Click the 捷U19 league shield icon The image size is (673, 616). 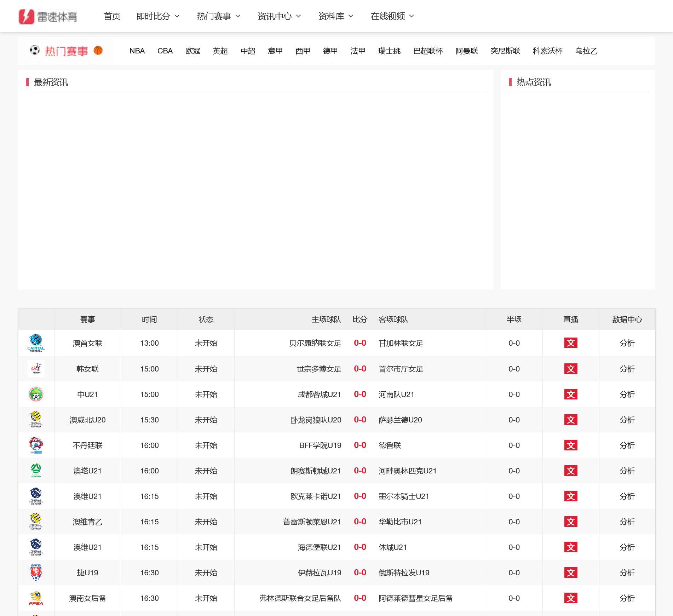tap(36, 572)
